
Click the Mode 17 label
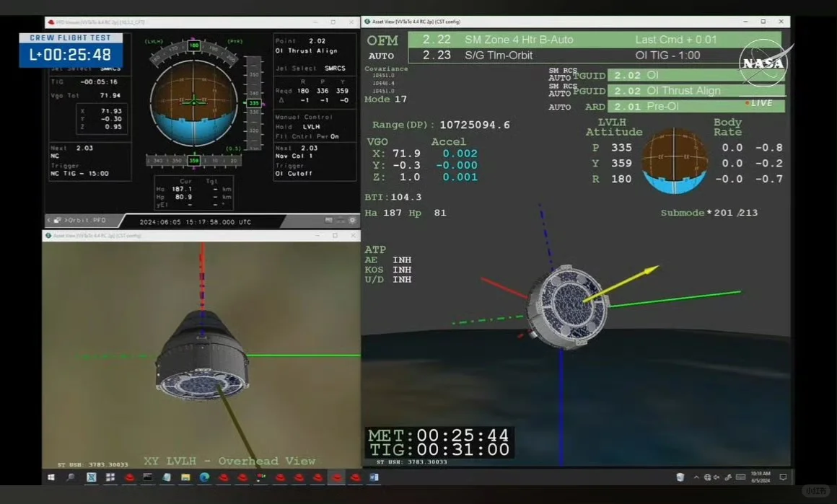(385, 100)
